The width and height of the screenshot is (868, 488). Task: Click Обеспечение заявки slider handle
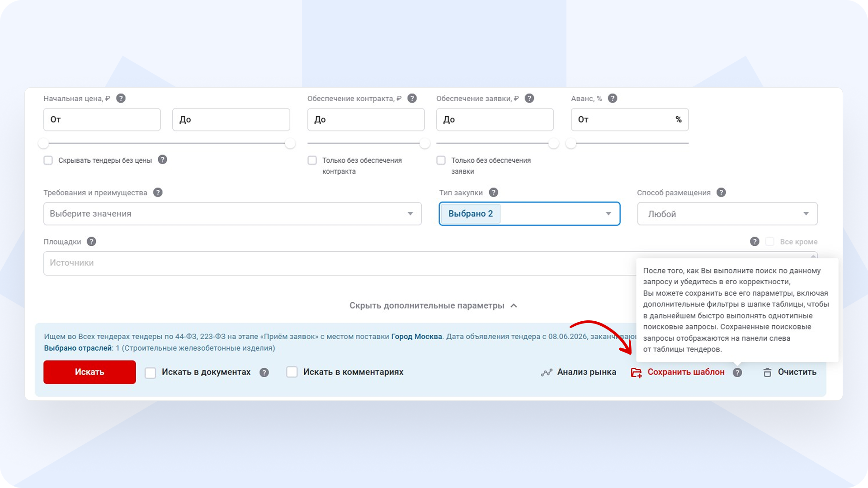(x=553, y=144)
